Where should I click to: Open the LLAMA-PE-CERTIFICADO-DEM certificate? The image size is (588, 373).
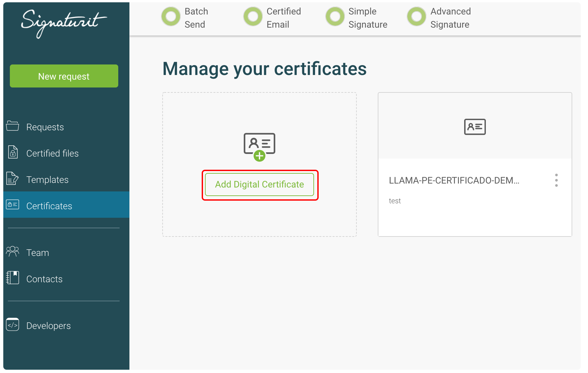[454, 180]
